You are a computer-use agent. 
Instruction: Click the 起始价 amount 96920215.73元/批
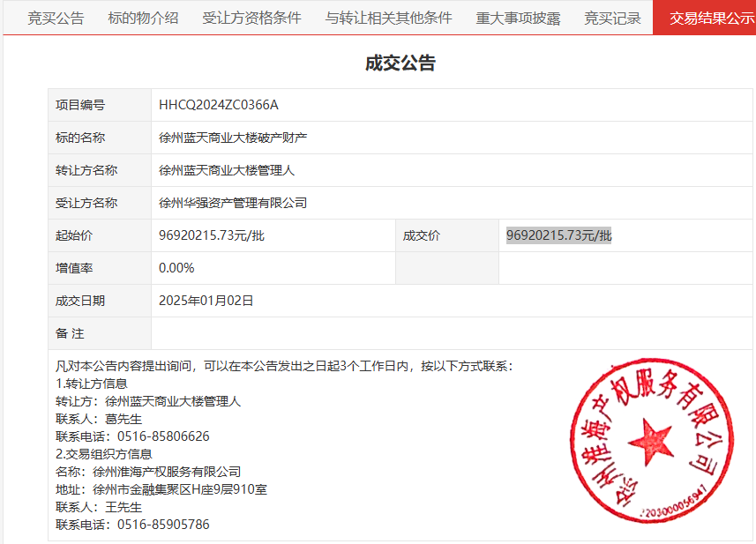[x=212, y=235]
